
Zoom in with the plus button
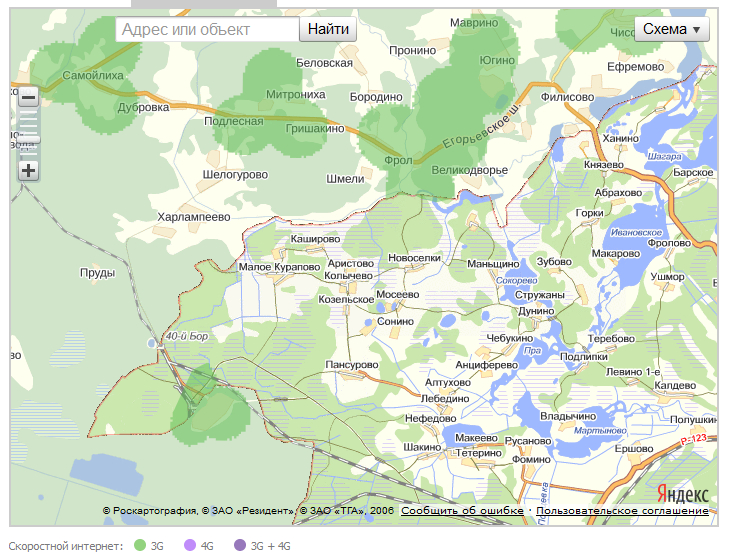[x=28, y=170]
